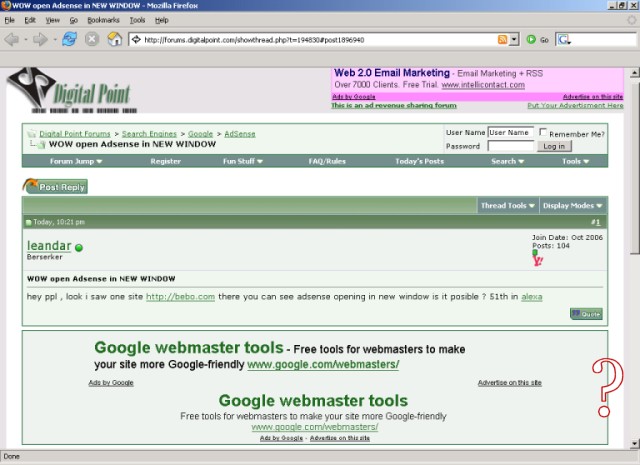Click the Firefox throbber activity icon

coord(632,20)
